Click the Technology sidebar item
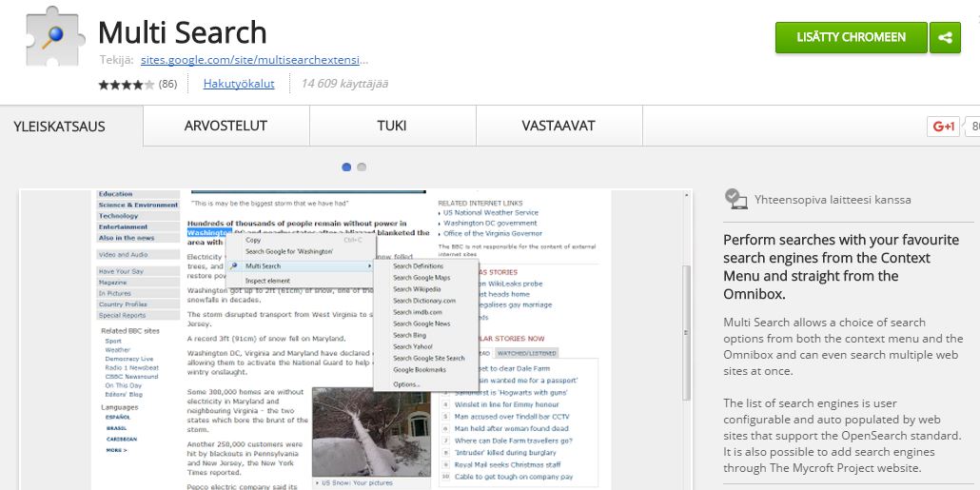 [x=138, y=216]
